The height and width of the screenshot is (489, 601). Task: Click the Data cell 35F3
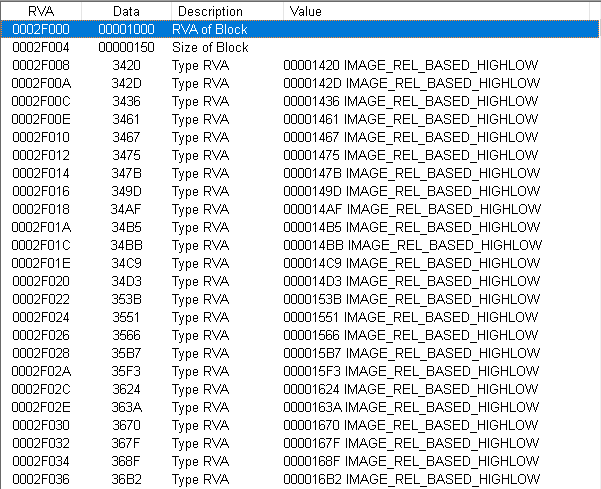pyautogui.click(x=126, y=372)
